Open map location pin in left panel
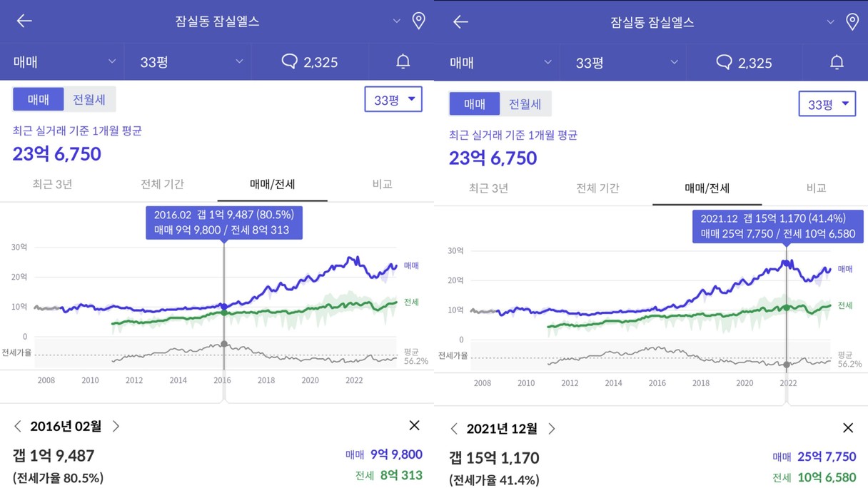The image size is (868, 488). point(419,21)
